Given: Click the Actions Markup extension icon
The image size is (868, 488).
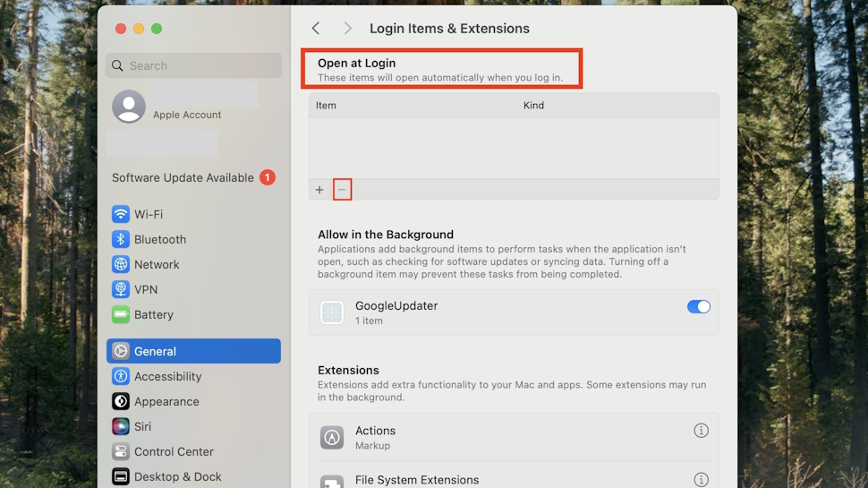Looking at the screenshot, I should [x=332, y=437].
